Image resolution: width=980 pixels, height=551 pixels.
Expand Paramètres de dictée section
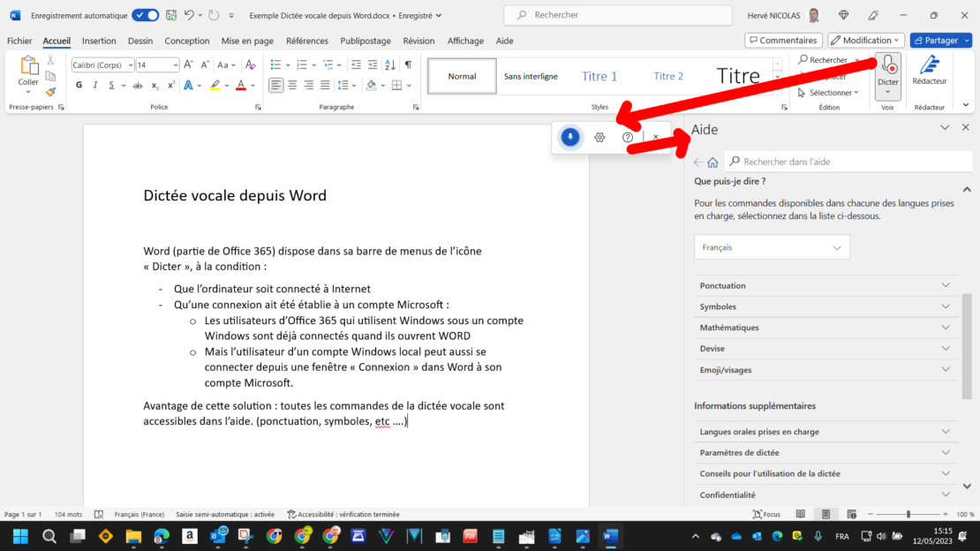click(x=825, y=452)
